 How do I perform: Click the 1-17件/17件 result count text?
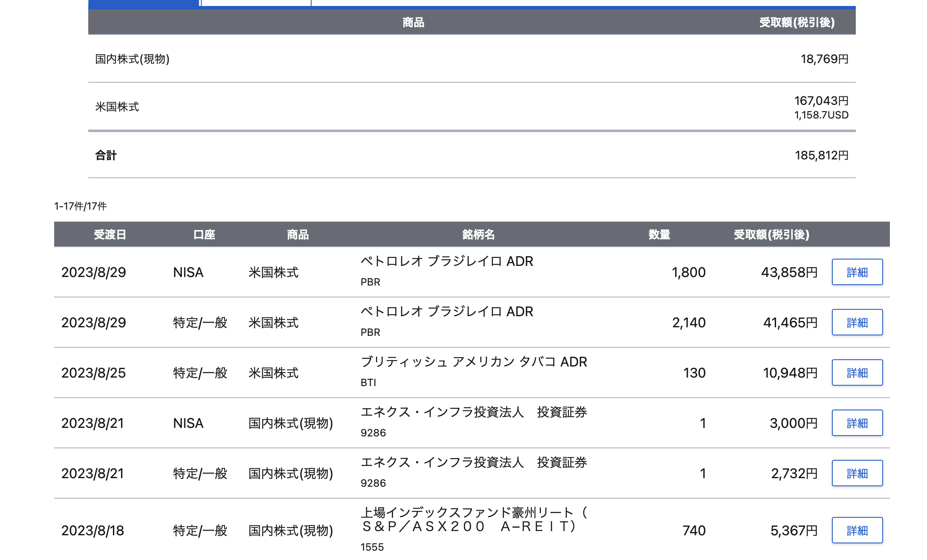pos(80,206)
